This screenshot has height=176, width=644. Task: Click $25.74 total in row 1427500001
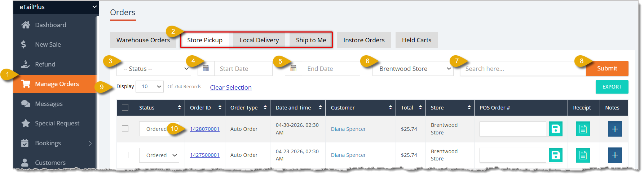coord(409,155)
